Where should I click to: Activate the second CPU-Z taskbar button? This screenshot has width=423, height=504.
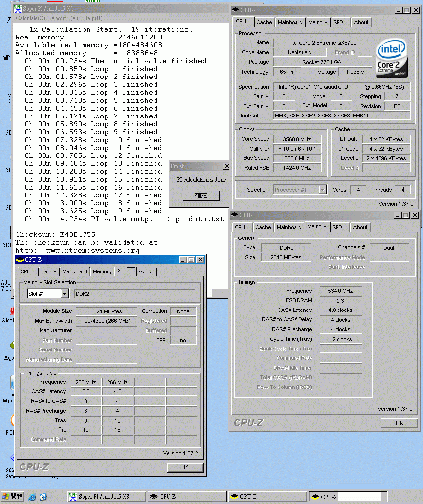pyautogui.click(x=267, y=497)
